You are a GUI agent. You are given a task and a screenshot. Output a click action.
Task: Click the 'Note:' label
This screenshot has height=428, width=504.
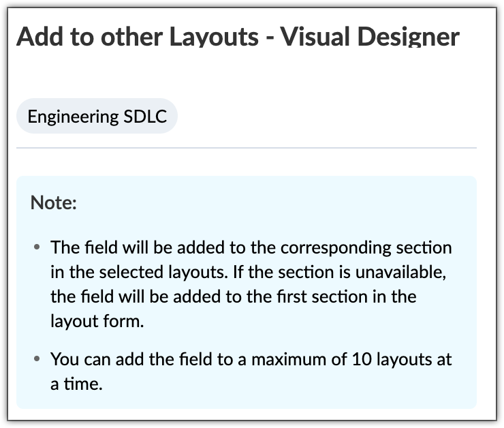point(54,202)
